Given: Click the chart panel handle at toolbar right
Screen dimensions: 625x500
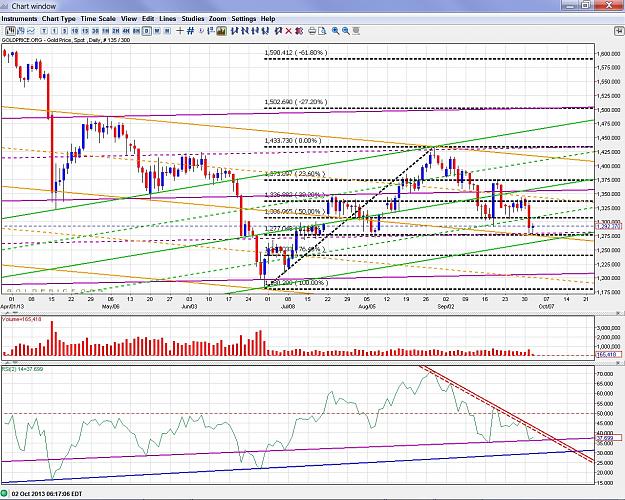Looking at the screenshot, I should 619,31.
